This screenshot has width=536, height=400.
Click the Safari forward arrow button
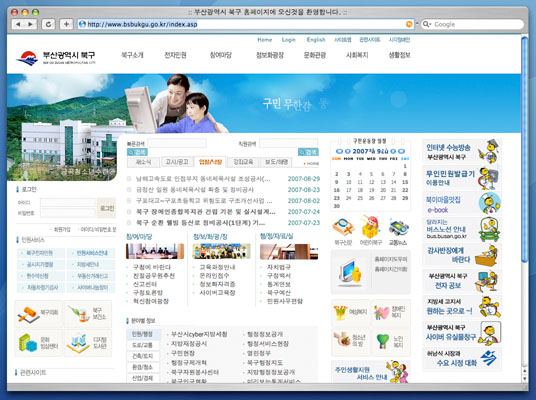tap(31, 24)
